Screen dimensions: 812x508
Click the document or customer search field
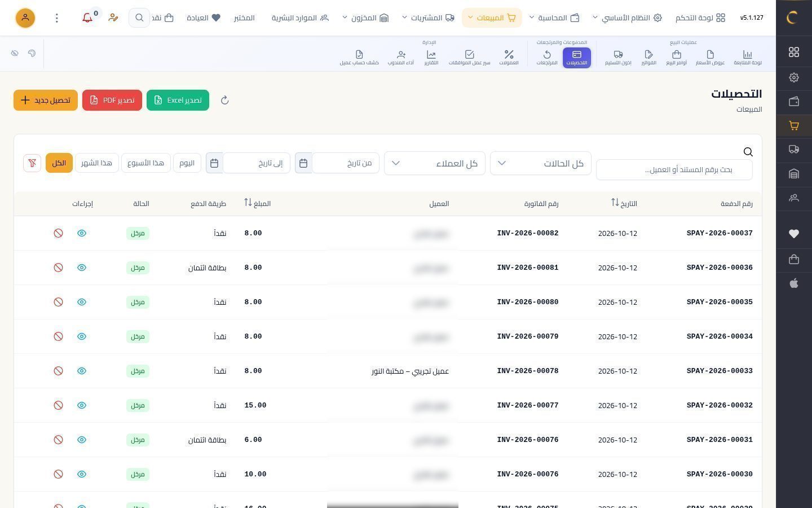click(674, 169)
